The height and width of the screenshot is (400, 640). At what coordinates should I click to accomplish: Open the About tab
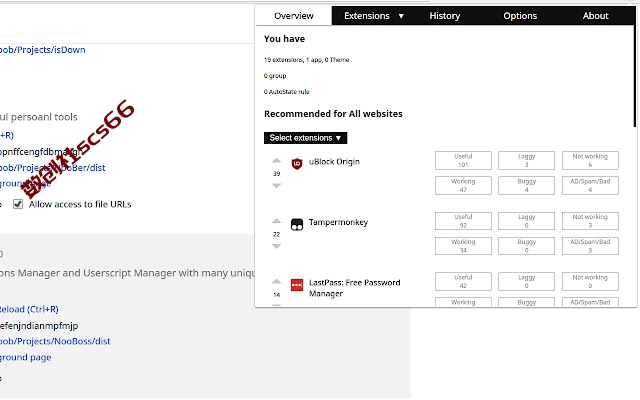pyautogui.click(x=596, y=16)
